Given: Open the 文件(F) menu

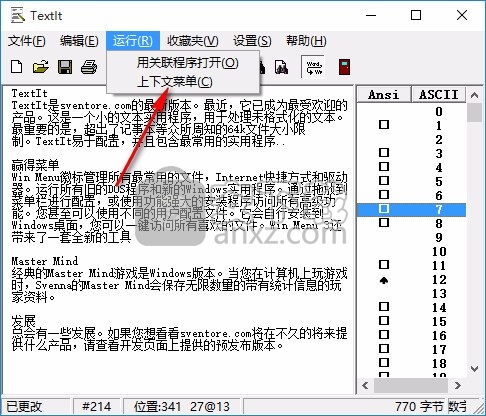Looking at the screenshot, I should (27, 41).
